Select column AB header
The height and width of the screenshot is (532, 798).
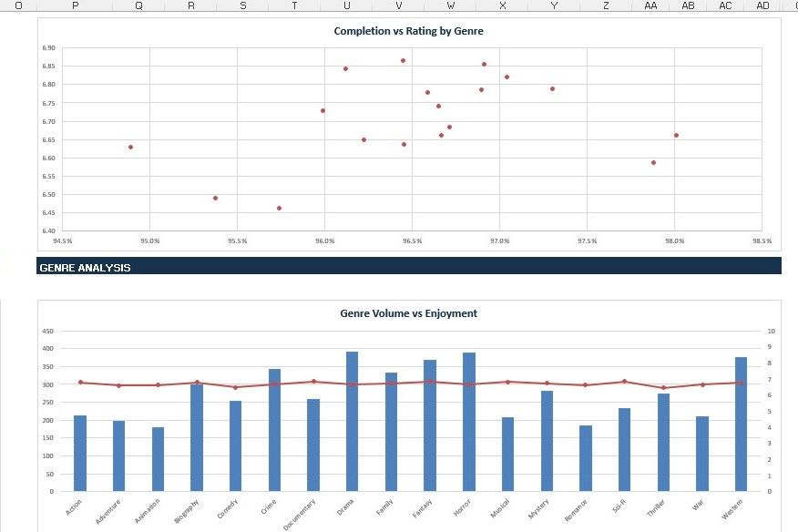coord(688,5)
